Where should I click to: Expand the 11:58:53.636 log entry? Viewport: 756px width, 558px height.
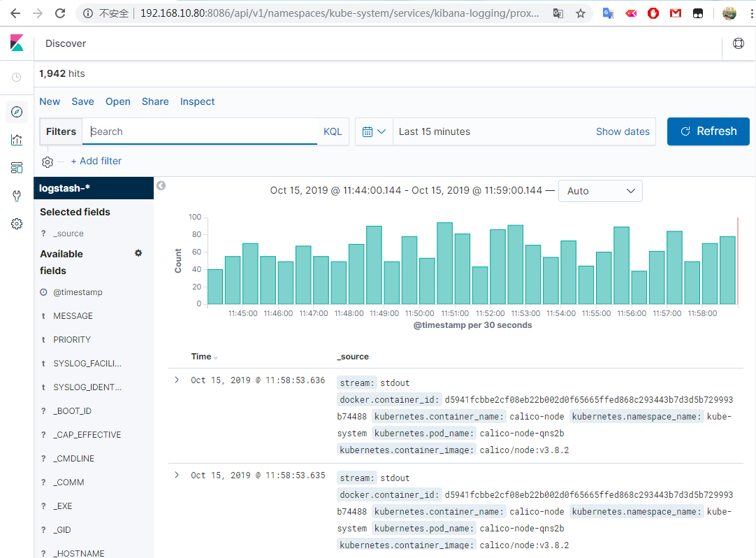177,380
